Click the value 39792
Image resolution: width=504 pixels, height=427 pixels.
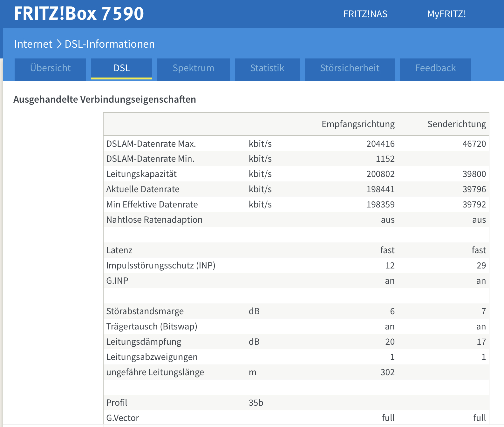click(x=474, y=204)
